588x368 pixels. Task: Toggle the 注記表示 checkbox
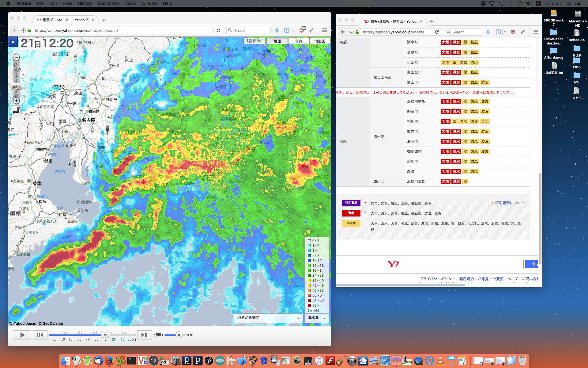(262, 41)
